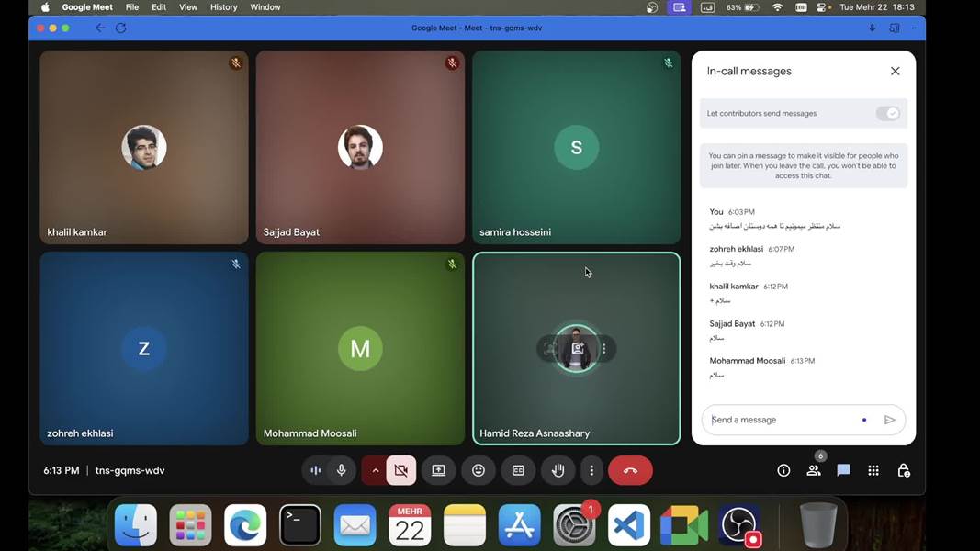
Task: Mute the microphone in the call toolbar
Action: point(341,470)
